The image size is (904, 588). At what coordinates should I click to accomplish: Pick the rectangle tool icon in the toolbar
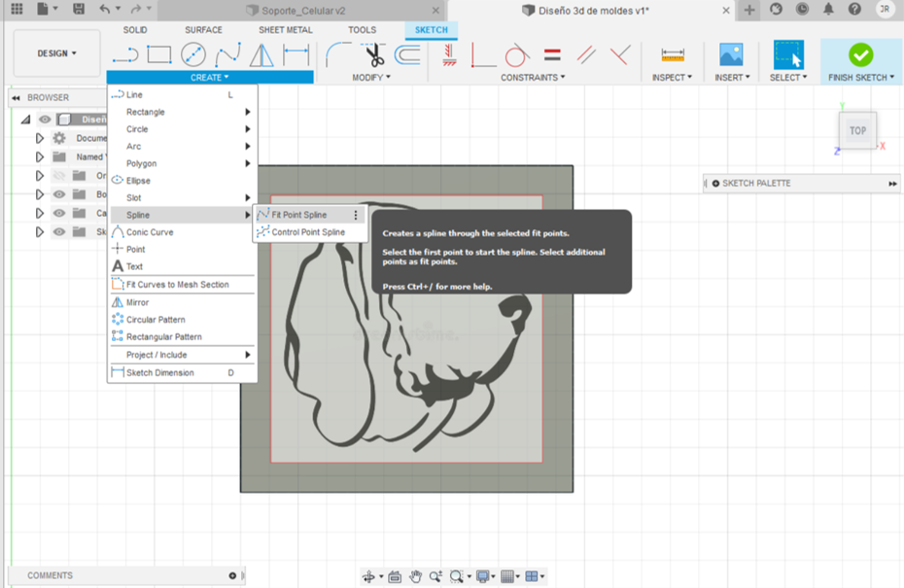click(159, 54)
